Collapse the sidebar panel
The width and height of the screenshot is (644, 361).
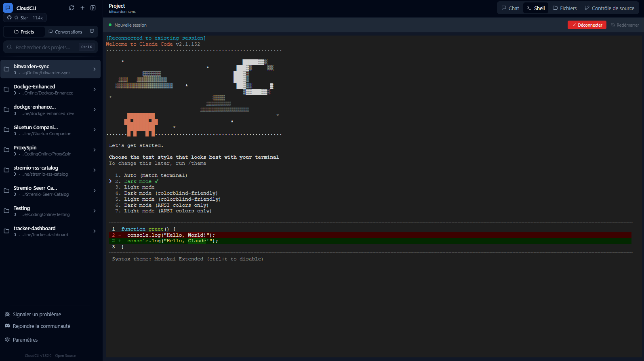[x=93, y=8]
